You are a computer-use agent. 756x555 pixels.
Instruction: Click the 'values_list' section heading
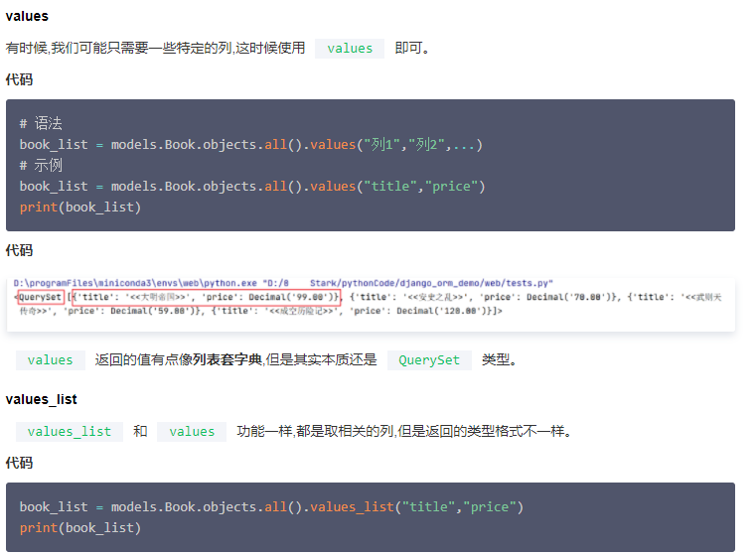click(x=42, y=399)
